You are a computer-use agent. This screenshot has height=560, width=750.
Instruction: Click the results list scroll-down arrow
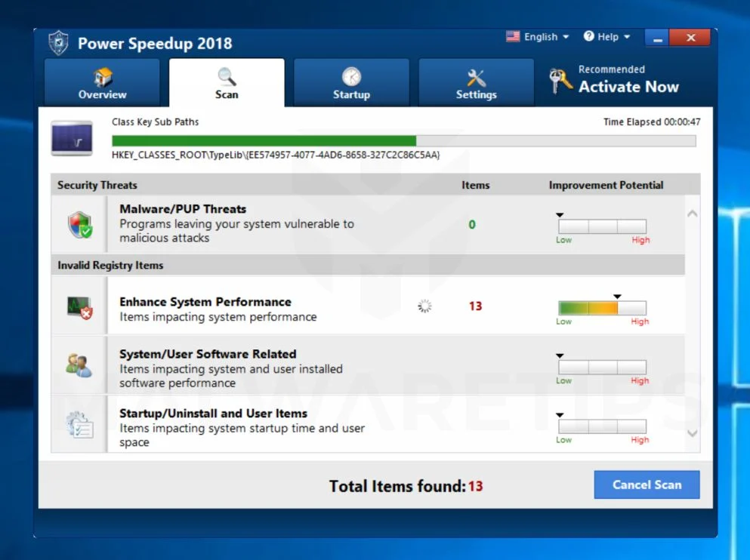[x=692, y=433]
